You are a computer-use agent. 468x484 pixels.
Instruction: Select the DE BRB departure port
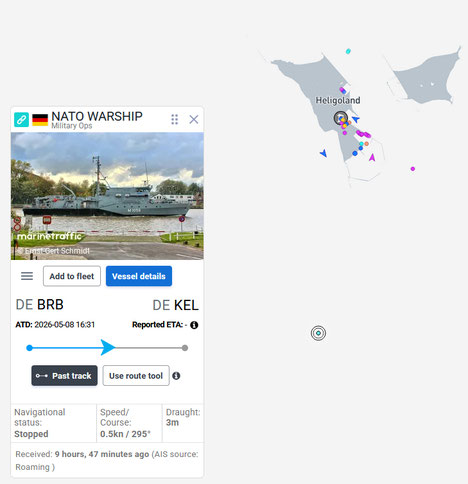pos(40,305)
